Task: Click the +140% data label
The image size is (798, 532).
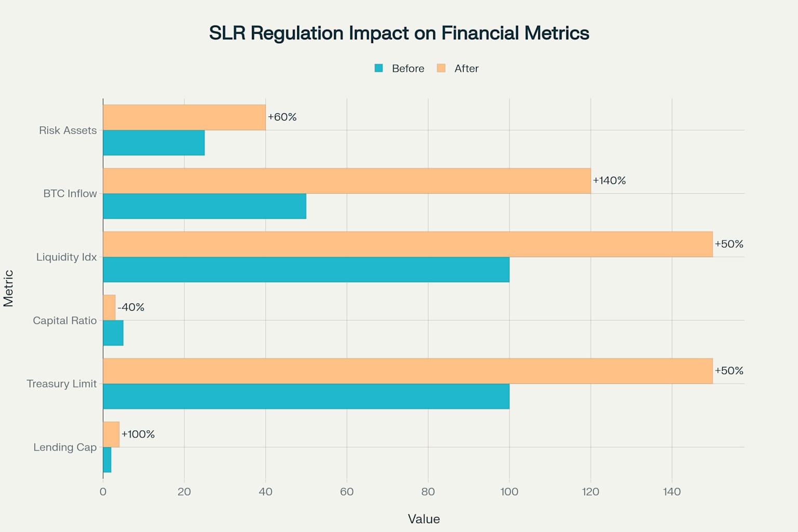Action: (609, 181)
